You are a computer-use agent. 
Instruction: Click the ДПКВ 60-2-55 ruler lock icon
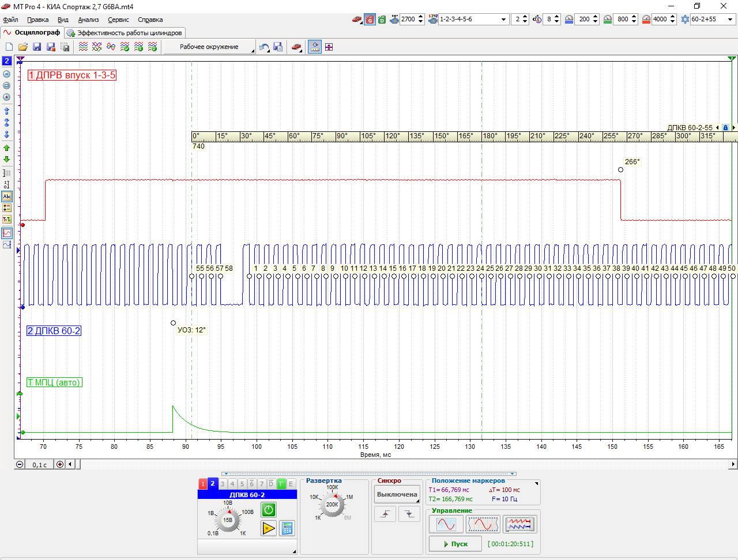tap(725, 128)
